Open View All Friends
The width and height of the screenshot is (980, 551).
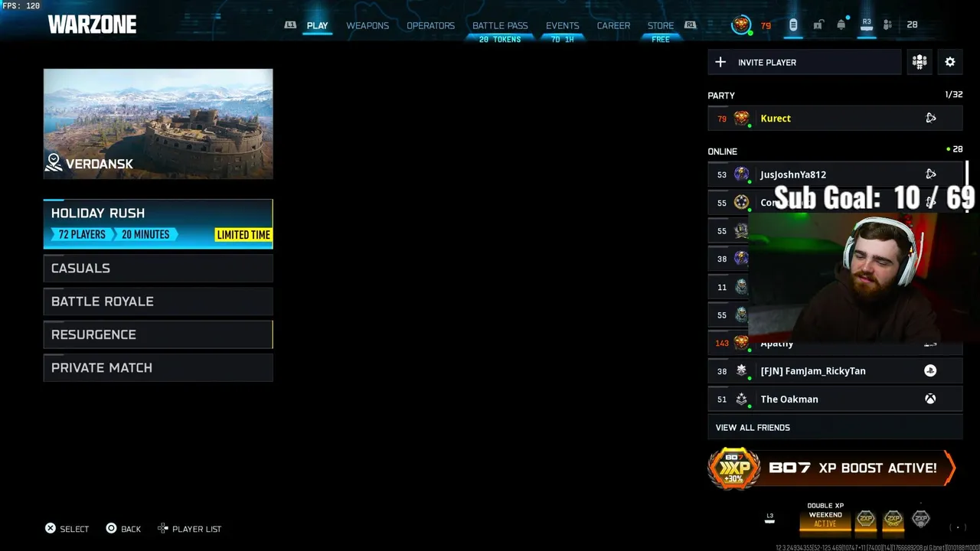[x=835, y=427]
